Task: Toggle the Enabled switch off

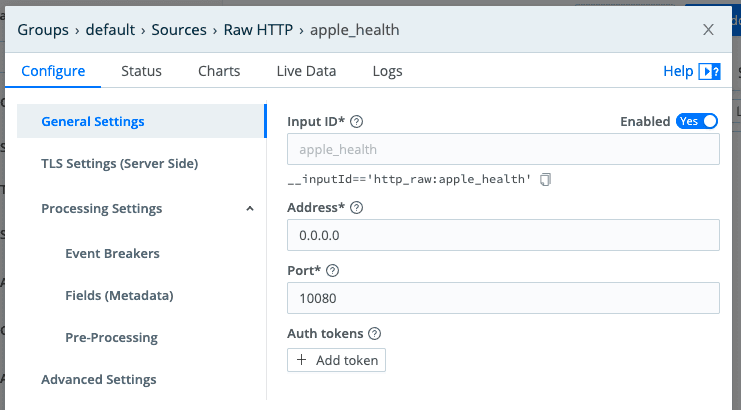Action: (697, 121)
